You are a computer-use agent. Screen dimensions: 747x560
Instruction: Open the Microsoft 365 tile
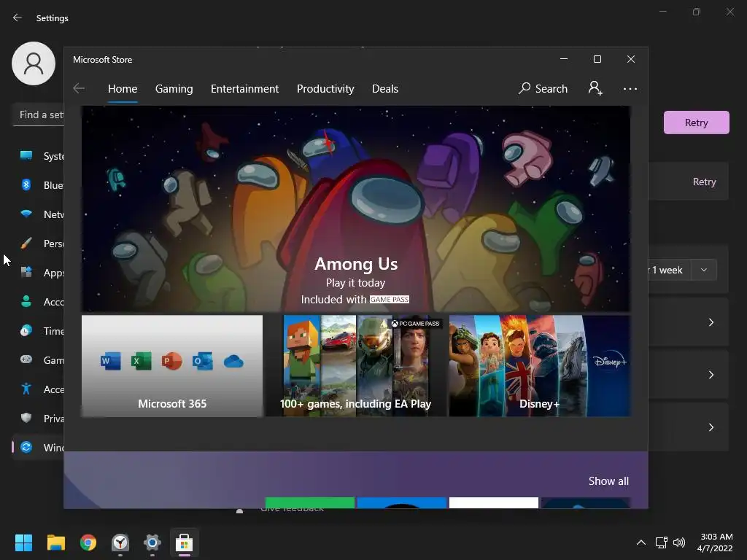pyautogui.click(x=172, y=366)
